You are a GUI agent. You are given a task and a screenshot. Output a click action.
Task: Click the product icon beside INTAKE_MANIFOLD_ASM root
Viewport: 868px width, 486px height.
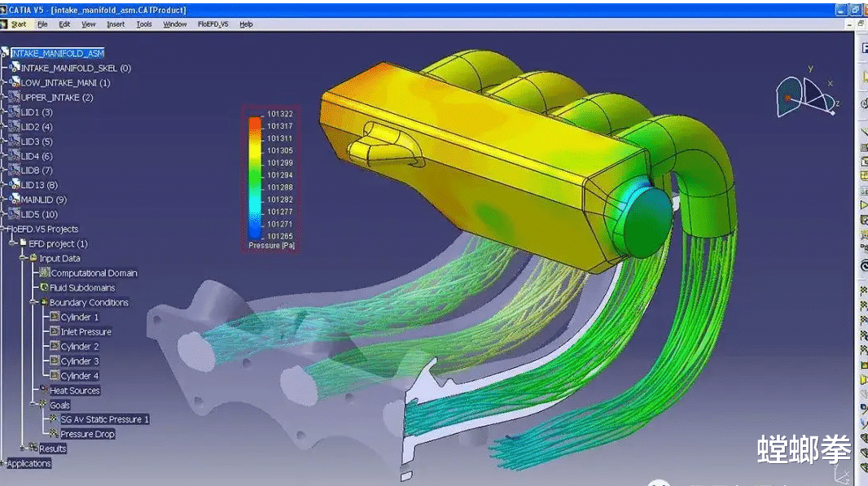click(5, 53)
